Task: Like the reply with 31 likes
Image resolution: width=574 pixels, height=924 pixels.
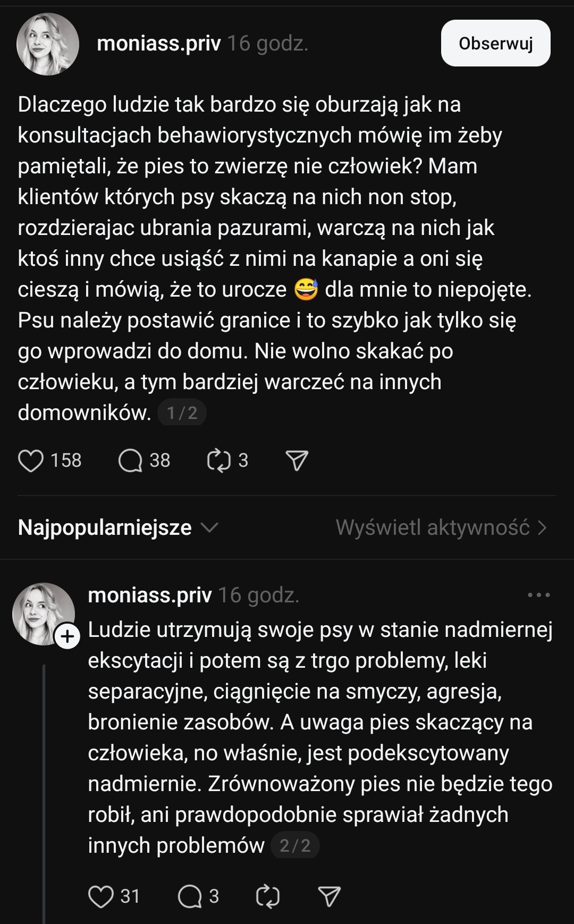Action: coord(101,896)
